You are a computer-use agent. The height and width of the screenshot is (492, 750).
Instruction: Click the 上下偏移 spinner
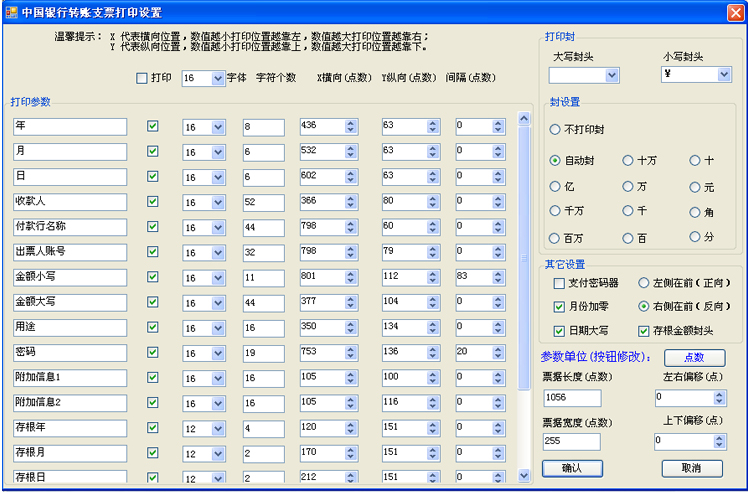click(x=719, y=442)
